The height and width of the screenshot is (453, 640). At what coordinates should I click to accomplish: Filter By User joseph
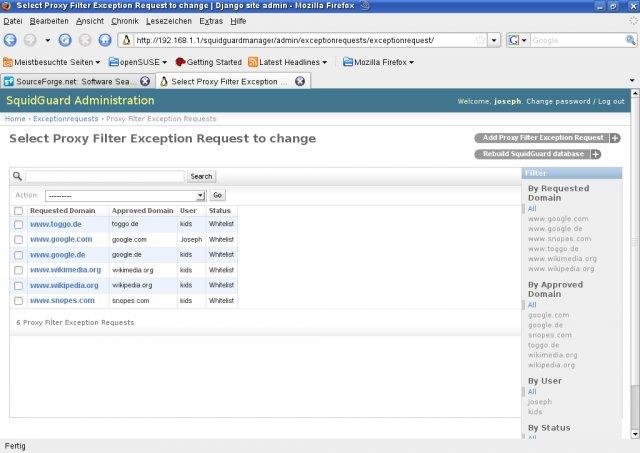tap(540, 402)
